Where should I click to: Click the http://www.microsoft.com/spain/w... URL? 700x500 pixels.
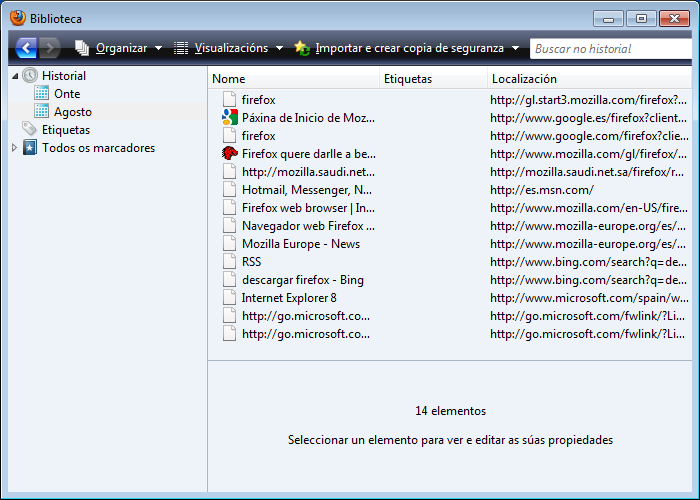pyautogui.click(x=589, y=298)
